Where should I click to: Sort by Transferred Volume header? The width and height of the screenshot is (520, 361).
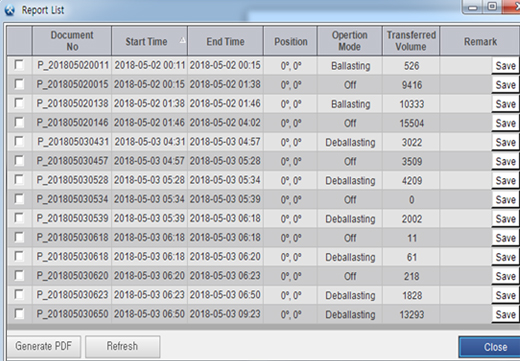411,41
